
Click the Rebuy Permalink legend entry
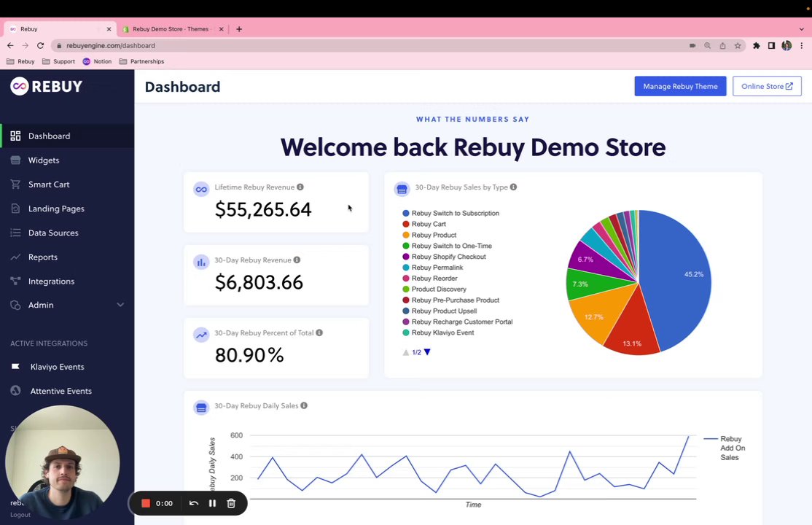point(433,268)
